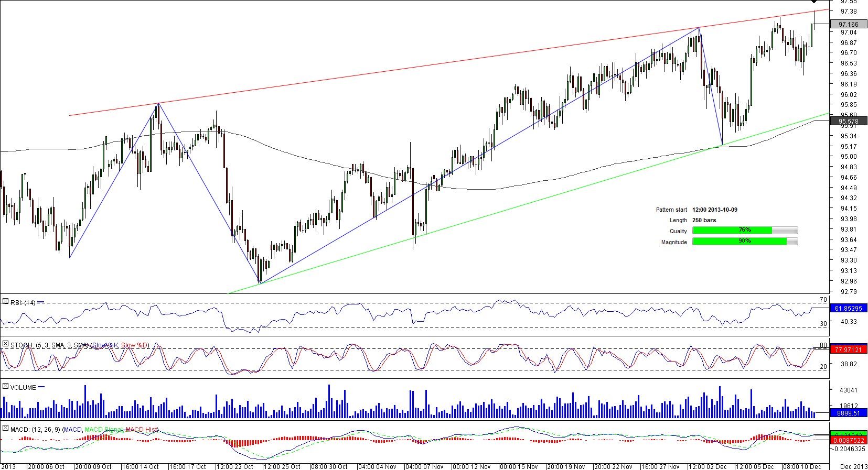868x470 pixels.
Task: Click the 20:00 22 Nov time axis label
Action: click(613, 466)
